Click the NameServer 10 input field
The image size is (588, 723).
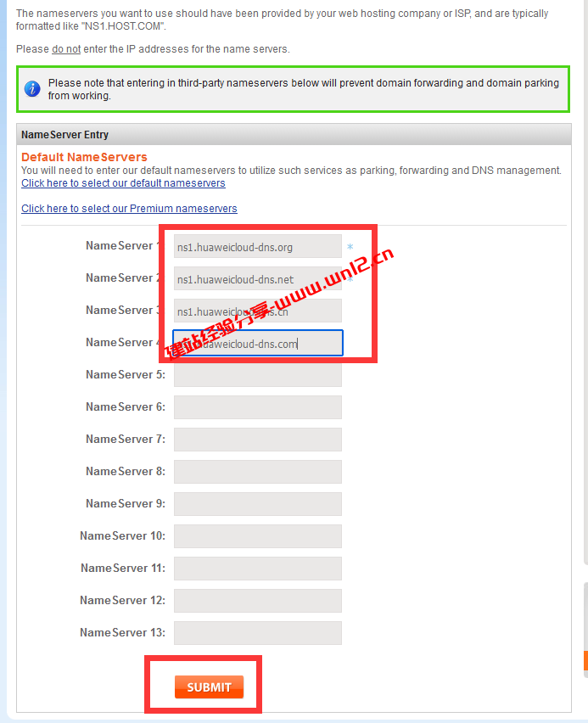(x=257, y=536)
